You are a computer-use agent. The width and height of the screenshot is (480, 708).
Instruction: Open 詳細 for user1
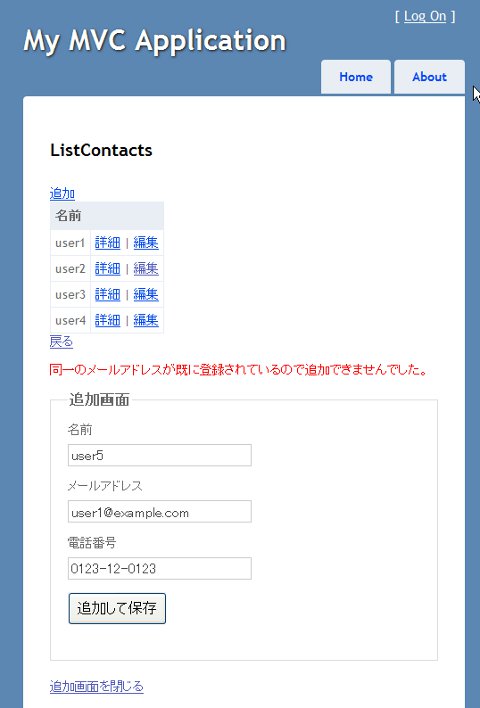(107, 242)
